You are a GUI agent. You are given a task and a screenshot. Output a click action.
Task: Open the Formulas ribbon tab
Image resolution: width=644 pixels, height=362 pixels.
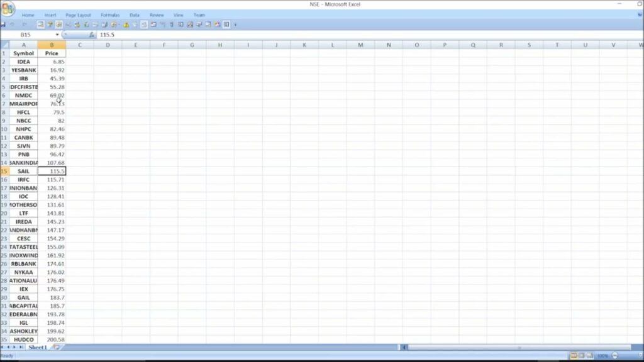110,15
